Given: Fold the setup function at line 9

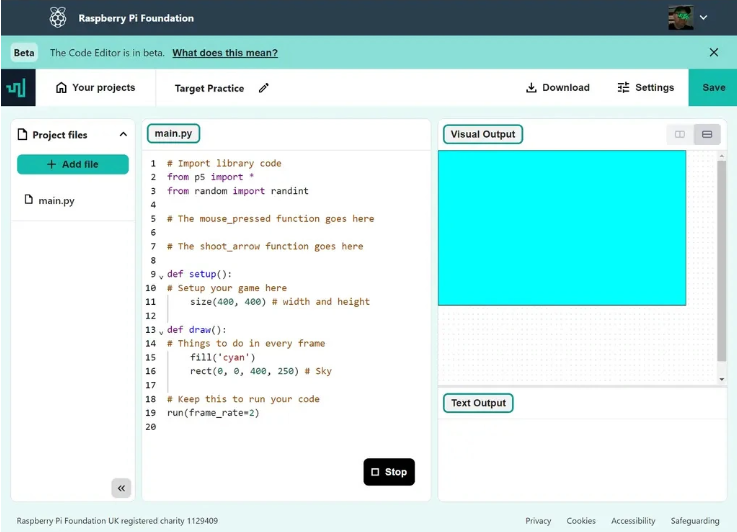Looking at the screenshot, I should tap(161, 275).
